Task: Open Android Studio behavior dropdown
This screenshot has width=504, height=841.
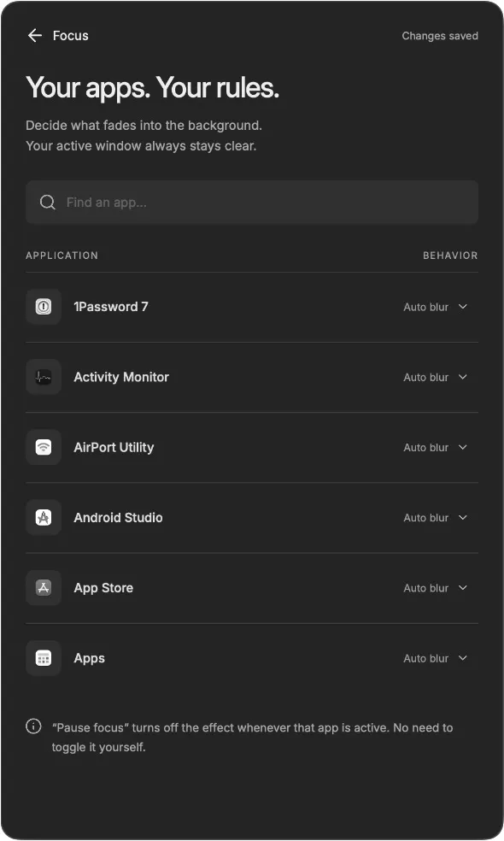Action: point(436,518)
